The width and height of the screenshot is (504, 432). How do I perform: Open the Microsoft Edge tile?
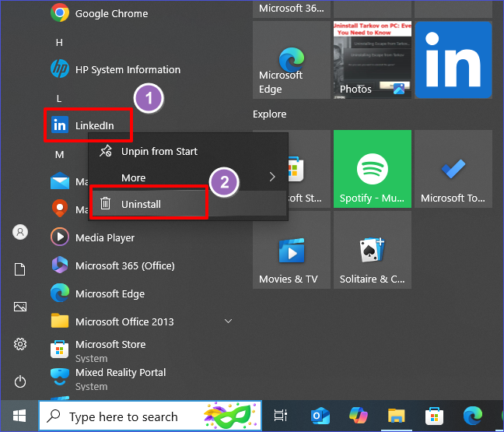tap(291, 60)
